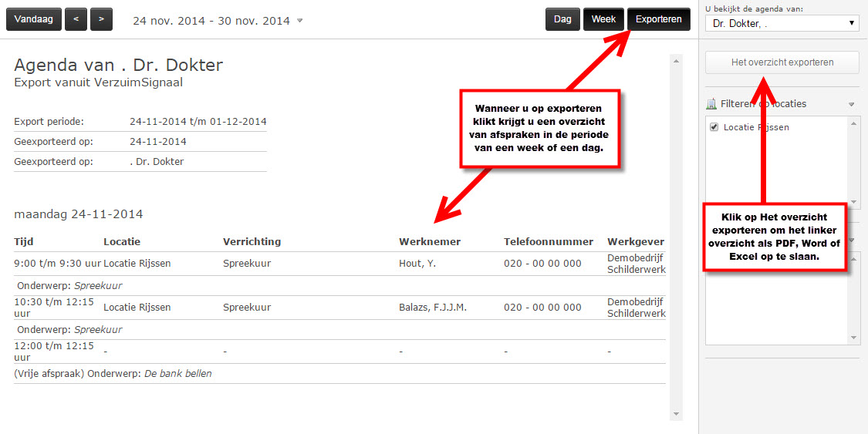The image size is (868, 434).
Task: Click scroll-down arrow in locations list
Action: pyautogui.click(x=853, y=202)
